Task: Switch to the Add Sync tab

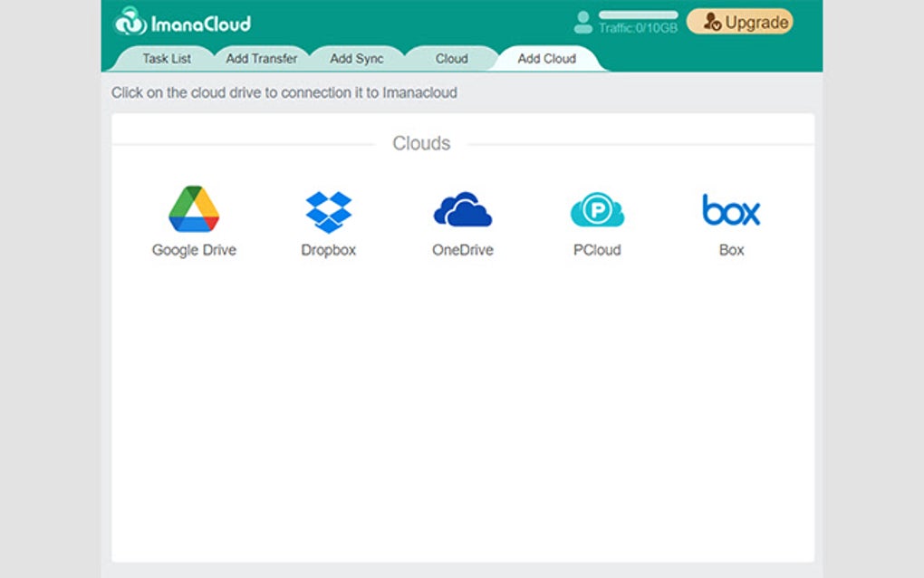Action: pos(358,58)
